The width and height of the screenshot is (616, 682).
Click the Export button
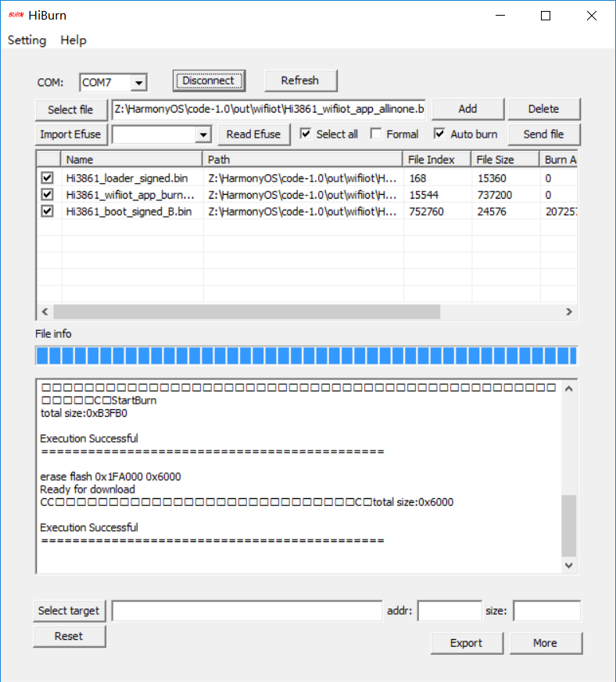pos(467,643)
